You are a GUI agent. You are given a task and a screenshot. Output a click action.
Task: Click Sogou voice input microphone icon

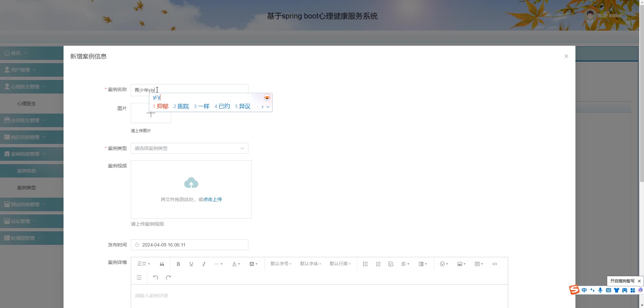click(600, 290)
